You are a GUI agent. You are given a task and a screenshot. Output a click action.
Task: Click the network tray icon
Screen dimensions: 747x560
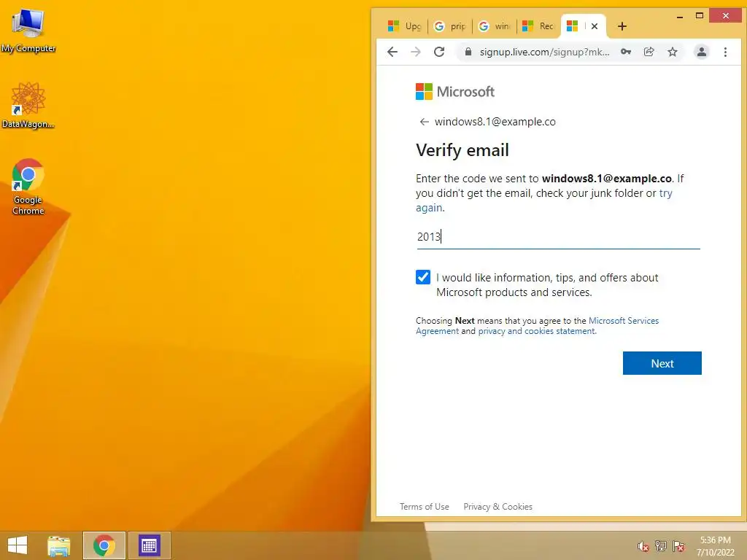[x=660, y=546]
